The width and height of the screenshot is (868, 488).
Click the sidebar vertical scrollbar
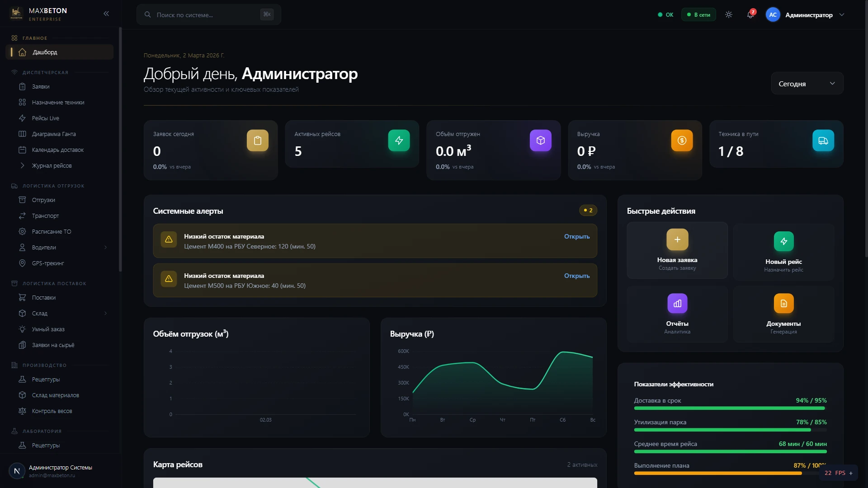120,149
